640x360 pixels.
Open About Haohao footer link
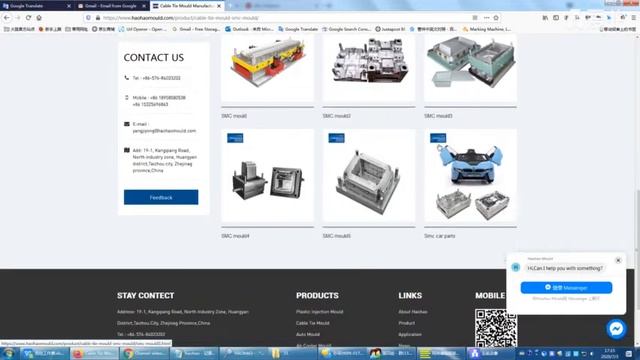pyautogui.click(x=413, y=312)
